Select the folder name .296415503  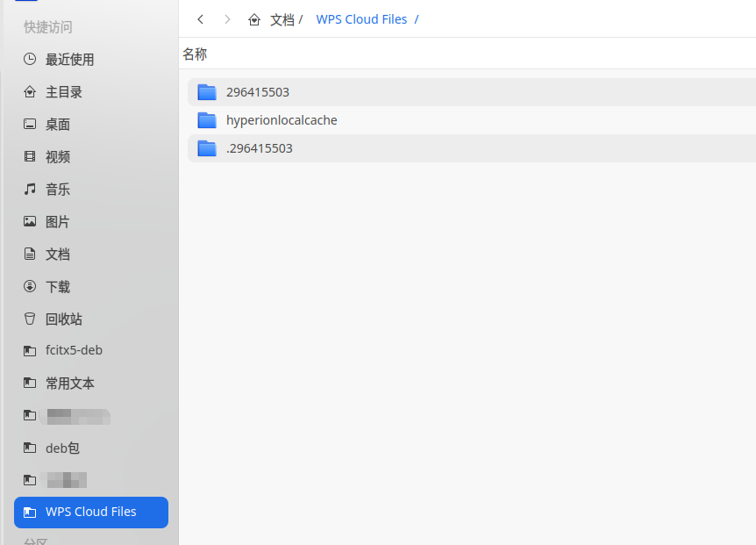(x=260, y=148)
